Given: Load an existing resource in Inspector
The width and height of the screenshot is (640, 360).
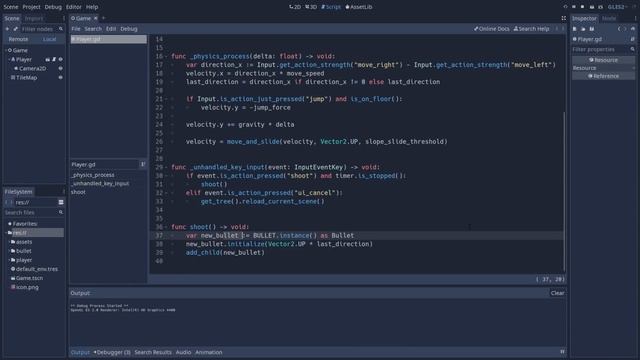Looking at the screenshot, I should (x=583, y=29).
